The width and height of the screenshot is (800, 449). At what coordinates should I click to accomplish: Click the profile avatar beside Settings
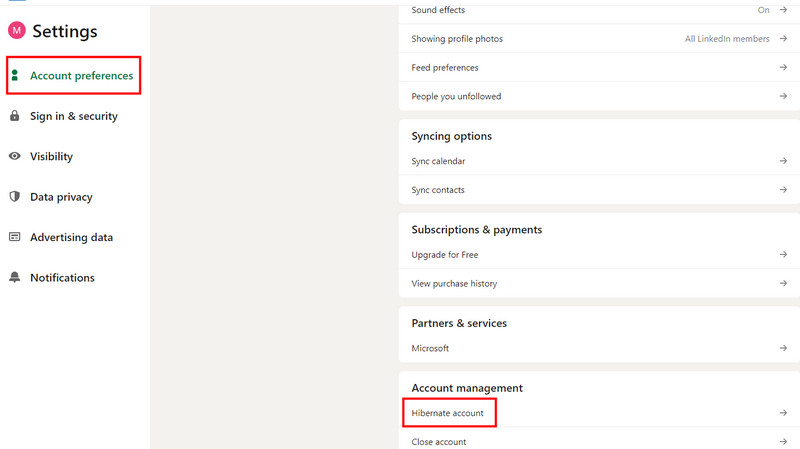click(x=16, y=31)
